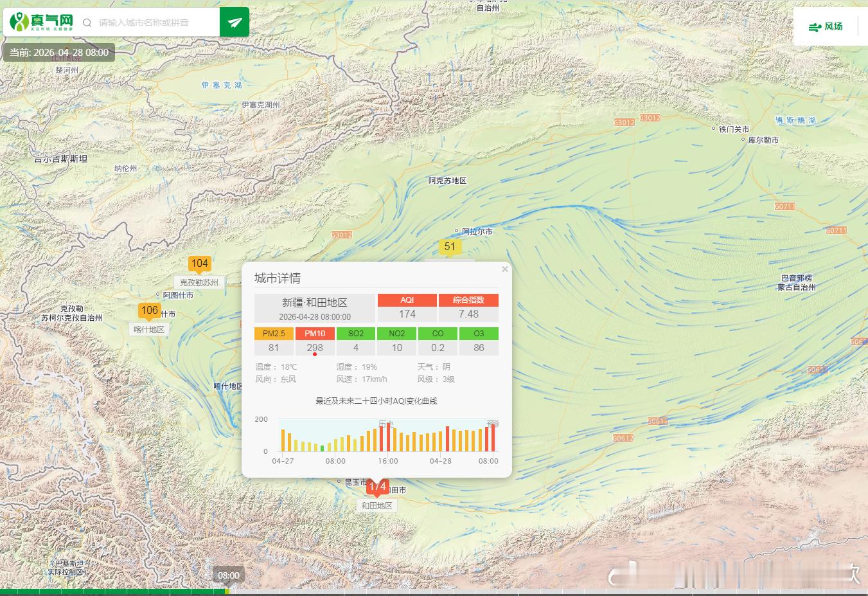Click the red AQI header in popup
868x596 pixels.
407,300
